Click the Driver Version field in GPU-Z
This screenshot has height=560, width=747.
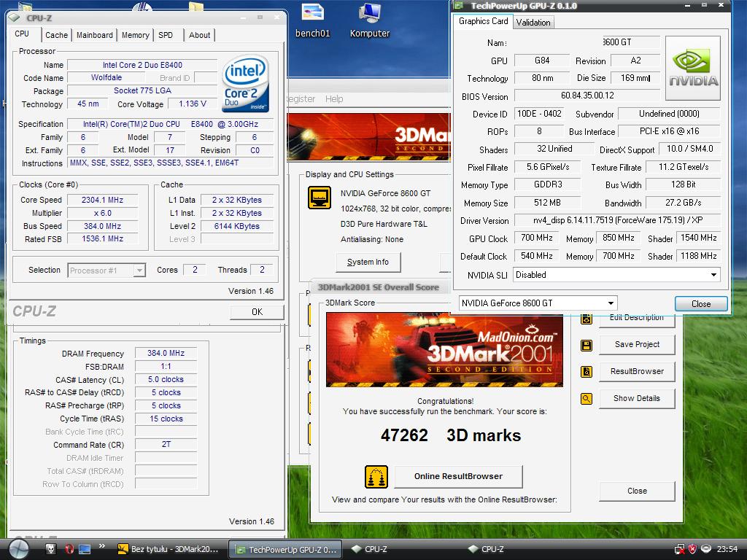[x=617, y=220]
